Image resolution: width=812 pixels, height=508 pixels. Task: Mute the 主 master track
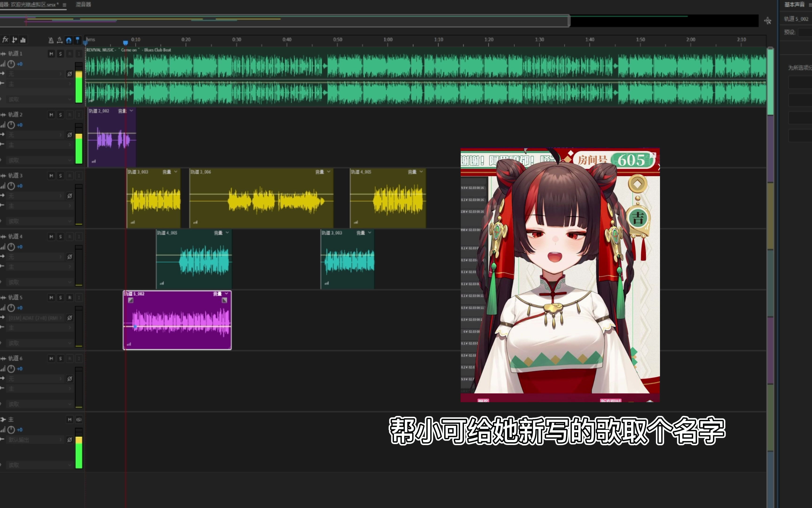tap(70, 420)
